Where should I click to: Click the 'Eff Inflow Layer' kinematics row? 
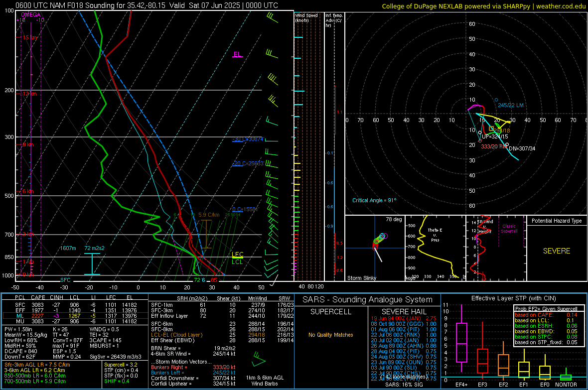222,316
